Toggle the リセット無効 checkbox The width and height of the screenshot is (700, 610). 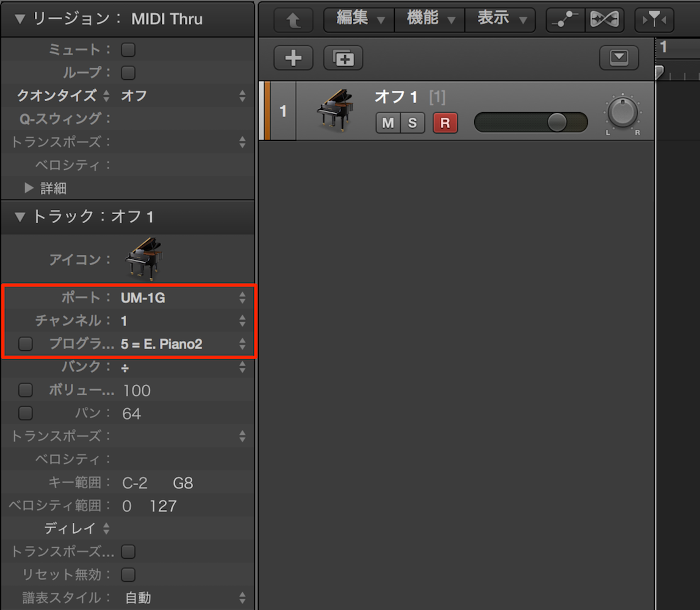[128, 574]
